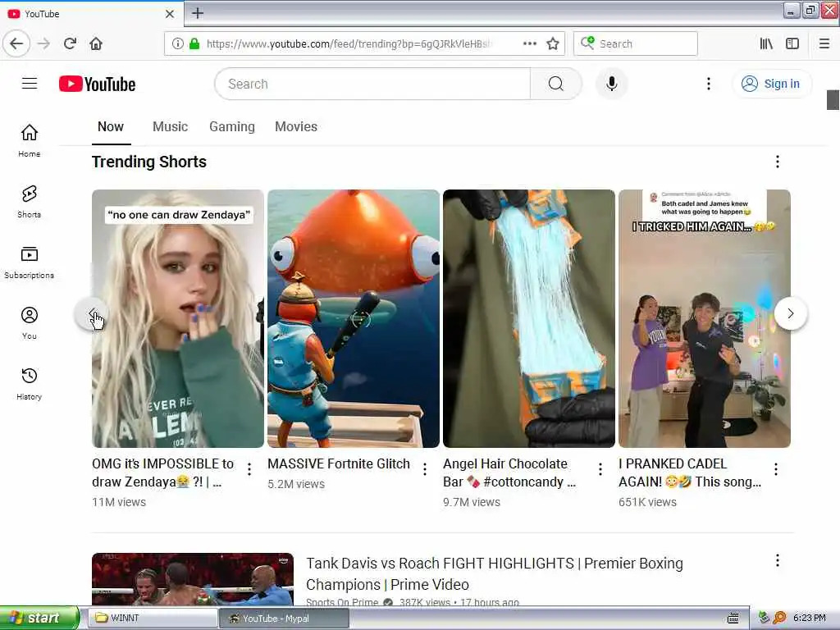Bookmark this page with star icon
The height and width of the screenshot is (630, 840).
coord(553,43)
